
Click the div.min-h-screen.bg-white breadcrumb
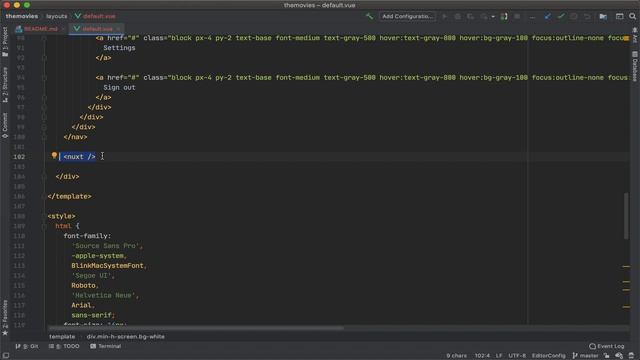click(126, 337)
